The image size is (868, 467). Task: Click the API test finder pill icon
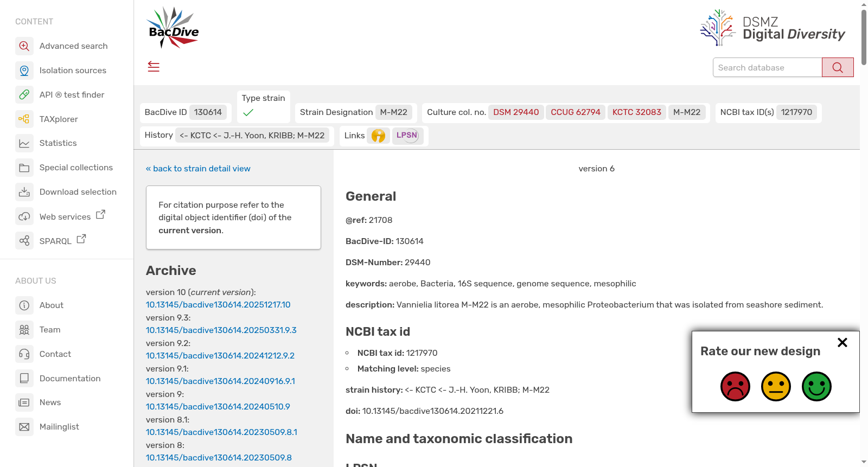[24, 95]
